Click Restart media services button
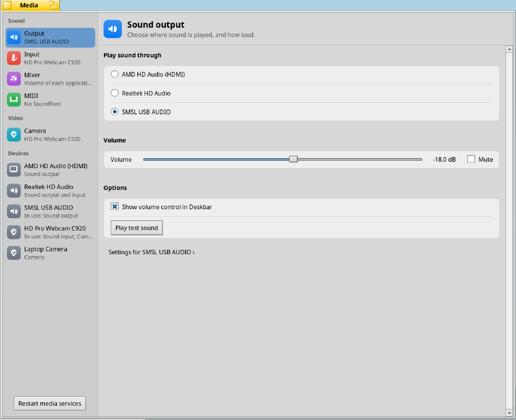The image size is (516, 420). pyautogui.click(x=50, y=403)
